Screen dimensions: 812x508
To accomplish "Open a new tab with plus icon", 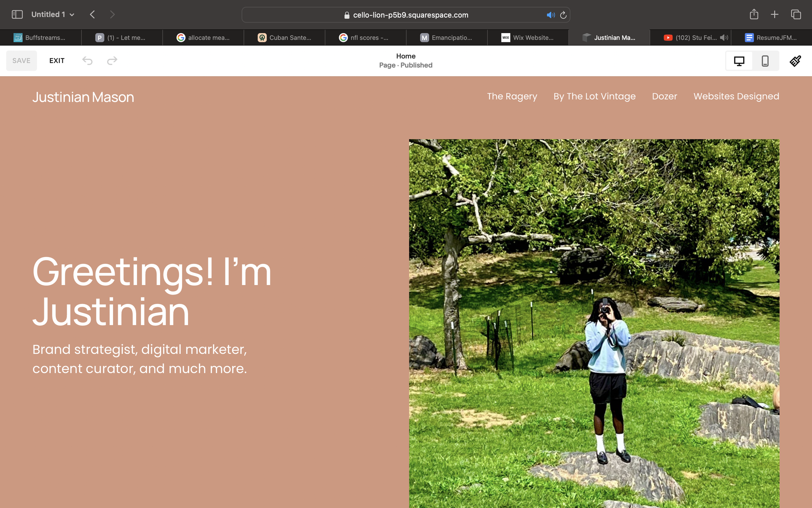I will point(774,14).
